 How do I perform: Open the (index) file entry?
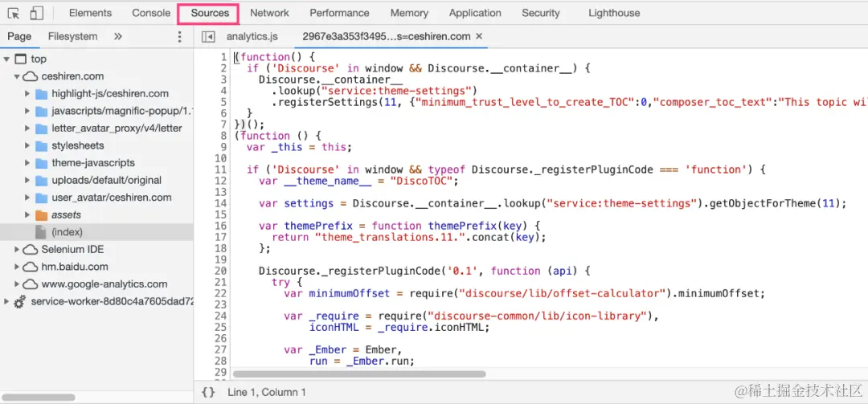97,232
